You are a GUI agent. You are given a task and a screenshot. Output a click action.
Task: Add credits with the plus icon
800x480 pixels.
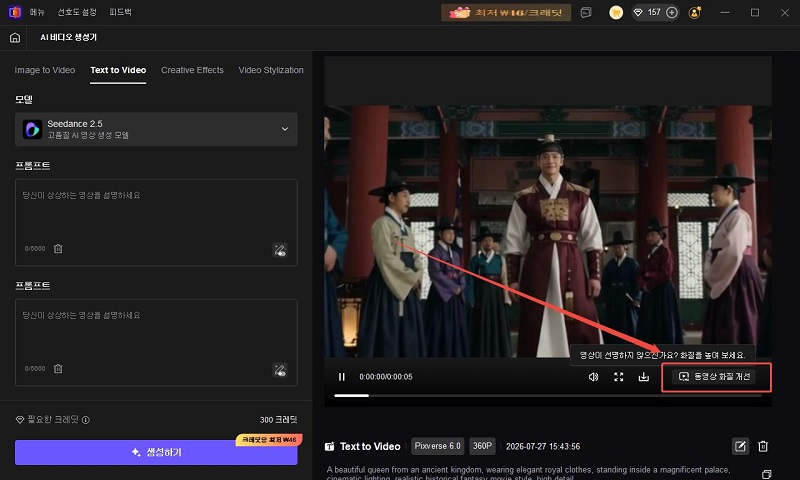[x=672, y=13]
